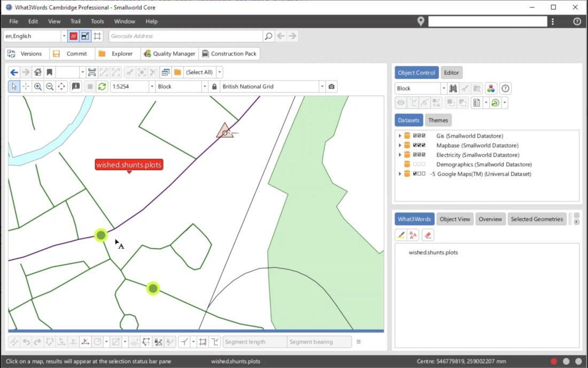
Task: Click the delete trail point red X icon
Action: [85, 342]
